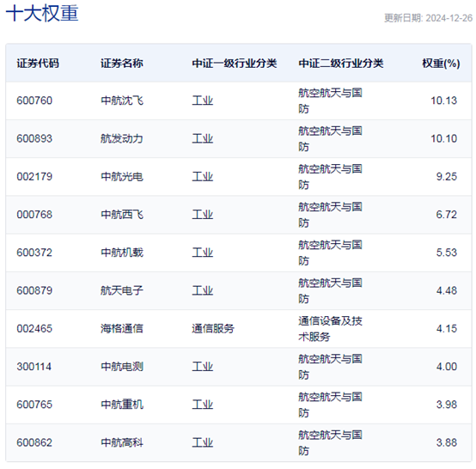Image resolution: width=476 pixels, height=469 pixels.
Task: Select stock code 000768
Action: click(34, 214)
